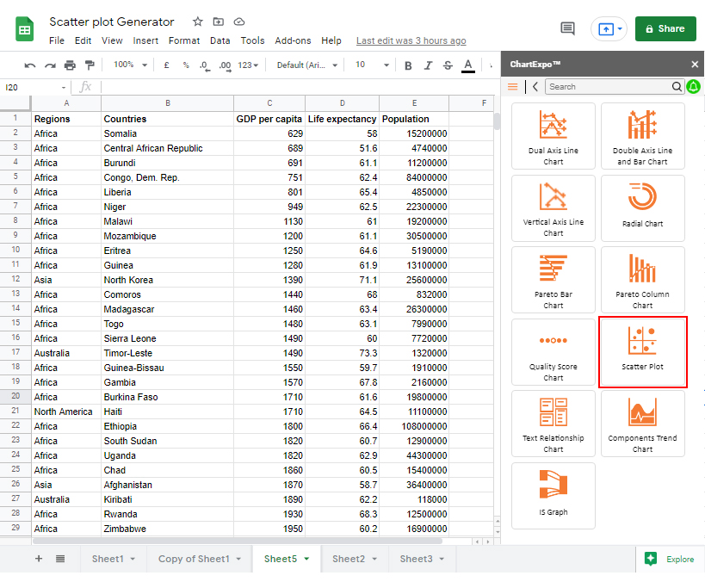Open the File menu
The width and height of the screenshot is (705, 588).
(57, 41)
